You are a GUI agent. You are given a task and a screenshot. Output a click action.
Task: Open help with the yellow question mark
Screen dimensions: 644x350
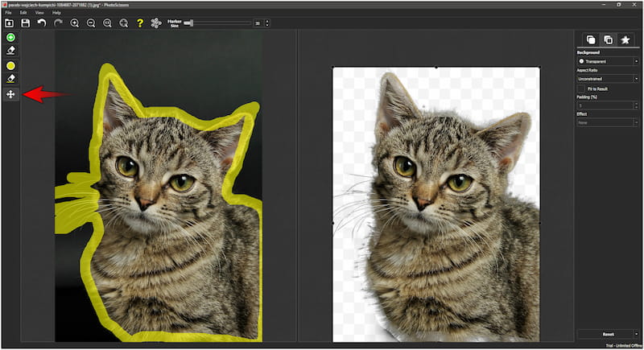(x=140, y=23)
